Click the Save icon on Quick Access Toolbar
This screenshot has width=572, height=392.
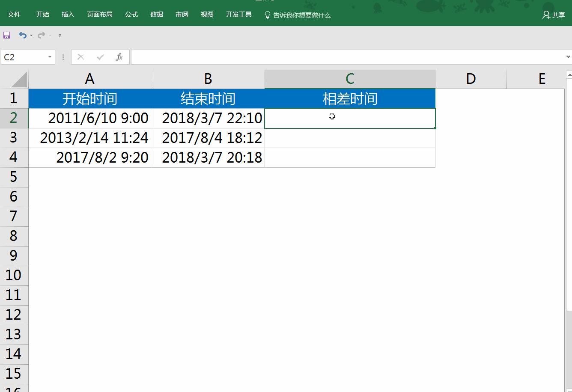pos(6,35)
